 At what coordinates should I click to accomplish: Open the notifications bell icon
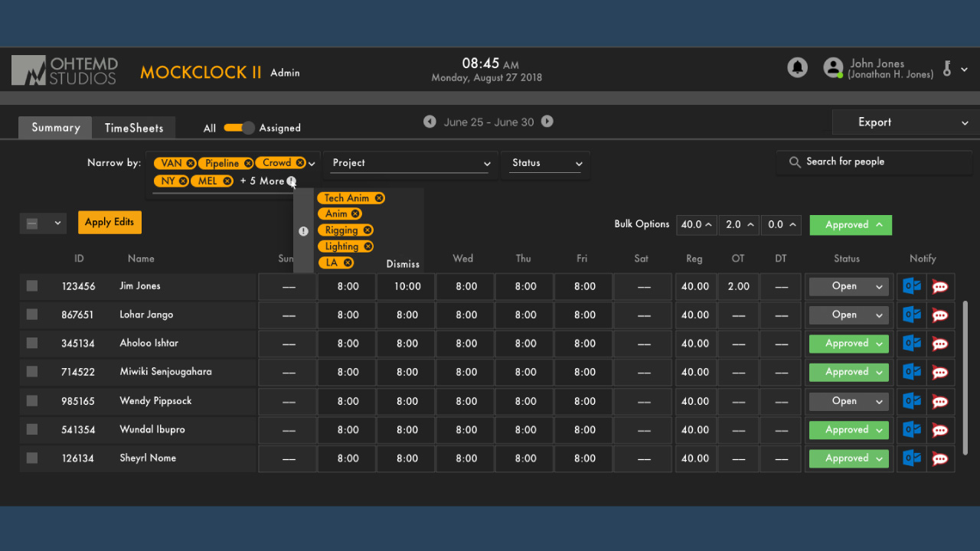[797, 67]
